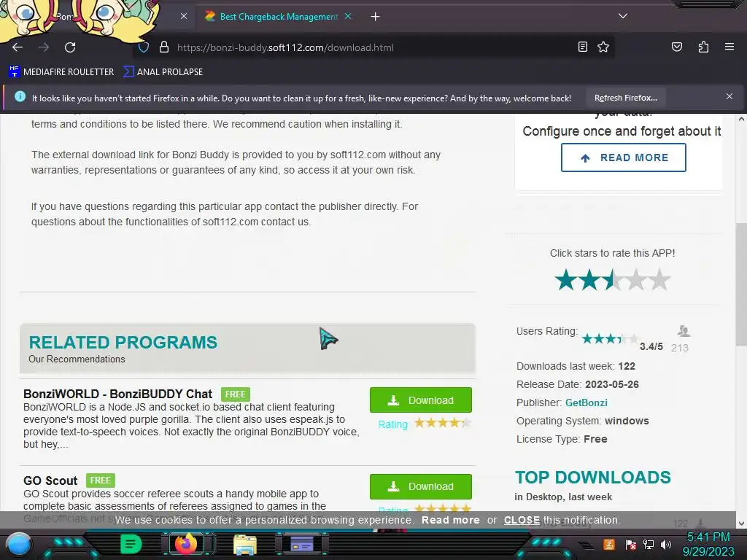747x560 pixels.
Task: Download GO Scout app
Action: click(421, 486)
